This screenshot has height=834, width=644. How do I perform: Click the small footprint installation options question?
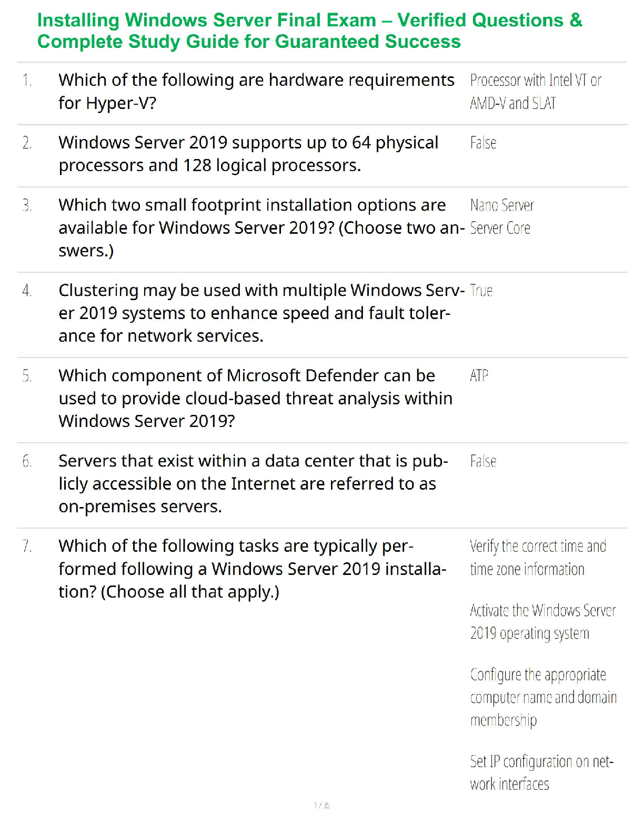(261, 227)
